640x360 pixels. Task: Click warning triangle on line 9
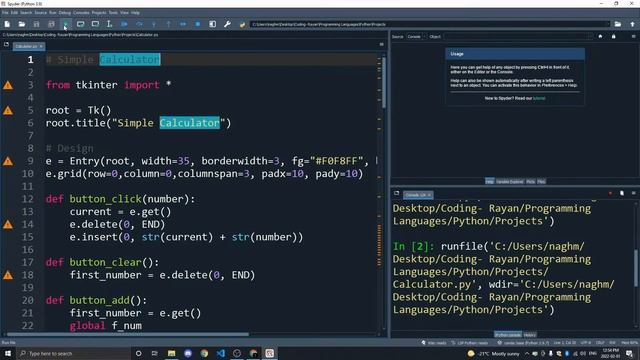(x=8, y=161)
